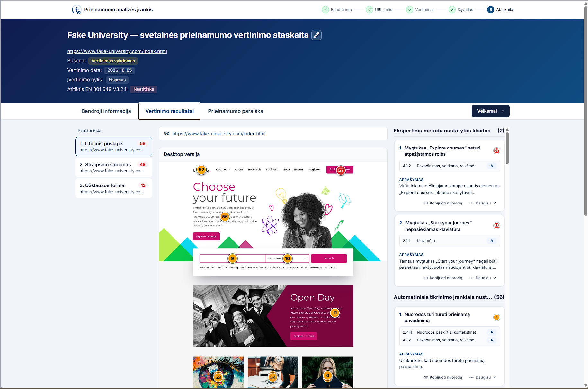The height and width of the screenshot is (389, 588).
Task: Copy link for the link name issue
Action: pos(443,377)
